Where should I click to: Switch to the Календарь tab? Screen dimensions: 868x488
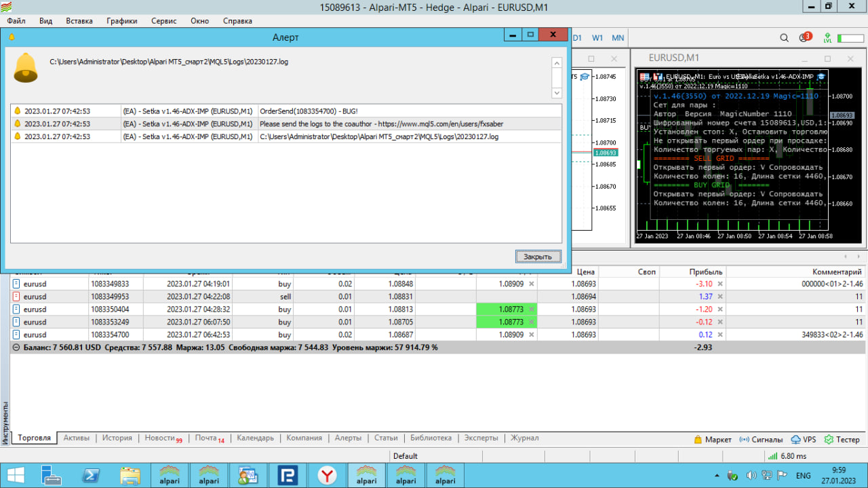(x=255, y=438)
